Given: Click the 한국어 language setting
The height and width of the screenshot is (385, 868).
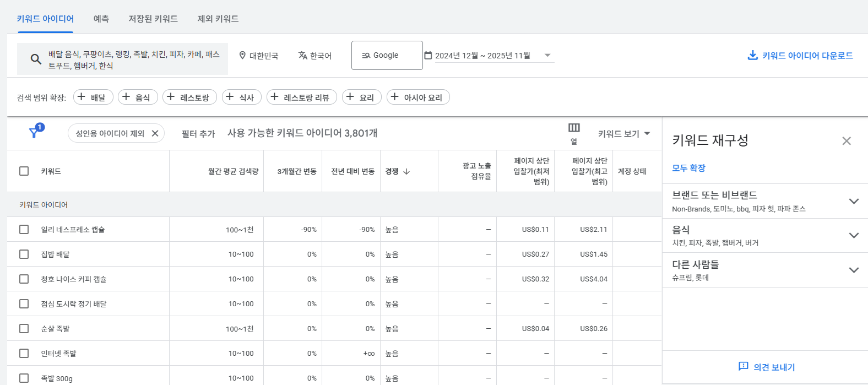Looking at the screenshot, I should (x=314, y=56).
